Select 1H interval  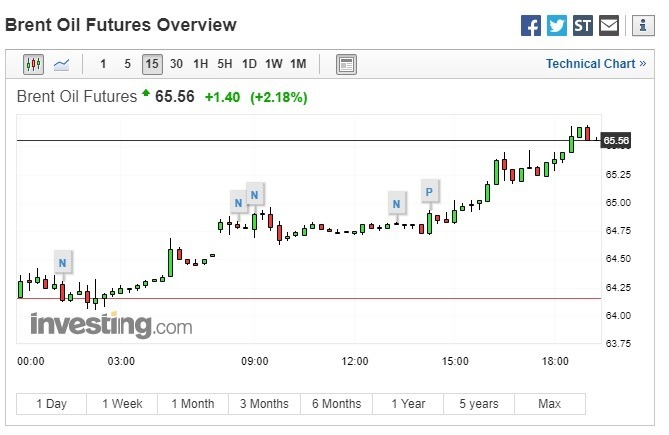(x=201, y=64)
